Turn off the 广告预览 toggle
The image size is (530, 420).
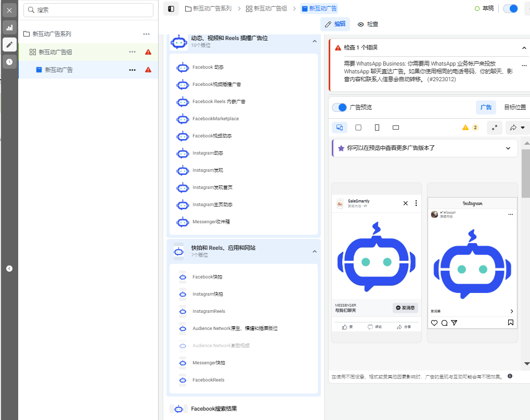(x=339, y=107)
